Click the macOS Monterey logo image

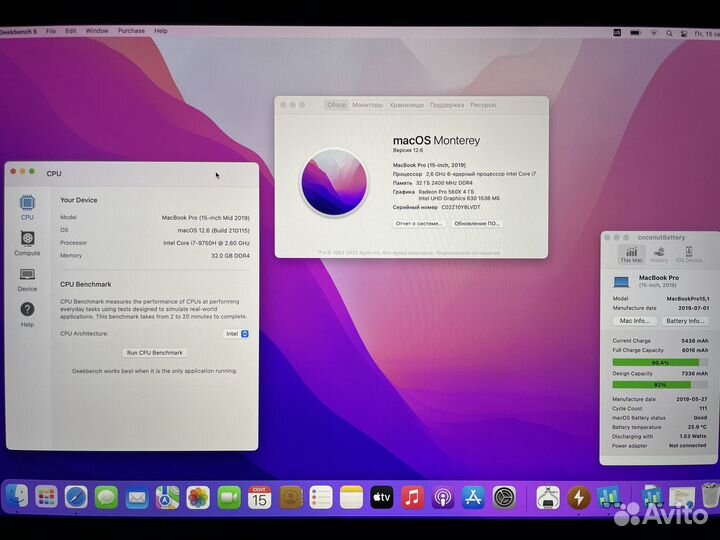[334, 182]
